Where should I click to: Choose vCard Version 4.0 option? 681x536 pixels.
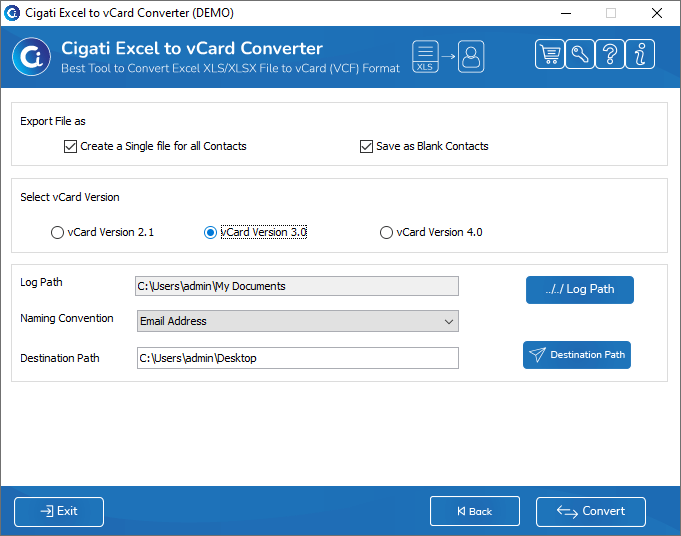(386, 232)
